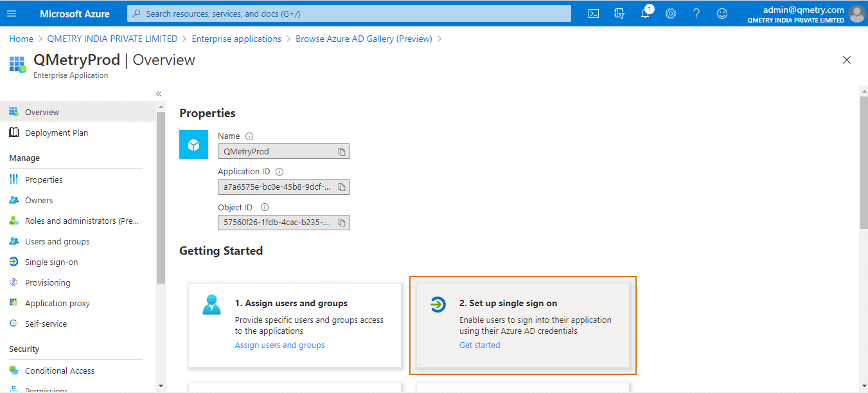Viewport: 868px width, 393px height.
Task: Open portal settings gear
Action: (x=671, y=14)
